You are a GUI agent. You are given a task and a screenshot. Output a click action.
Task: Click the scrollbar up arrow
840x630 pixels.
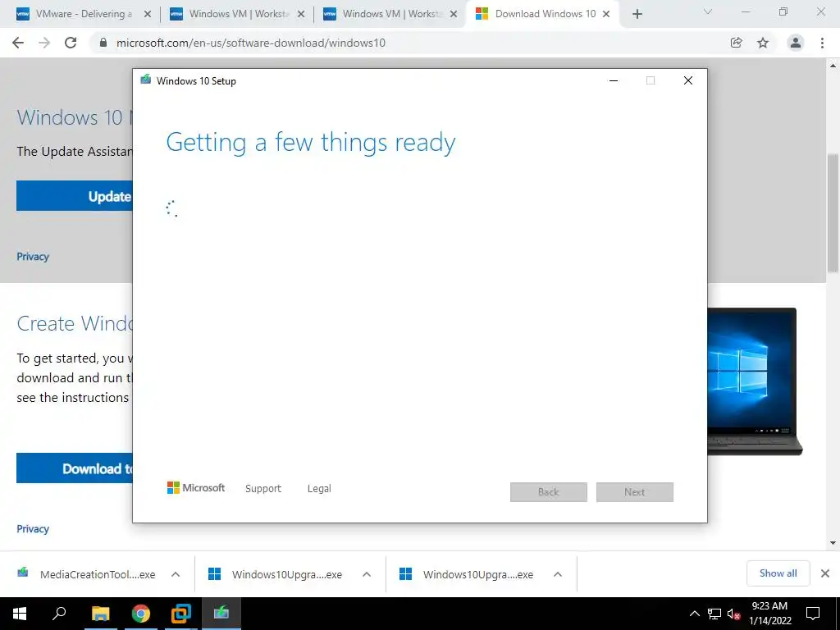click(833, 66)
